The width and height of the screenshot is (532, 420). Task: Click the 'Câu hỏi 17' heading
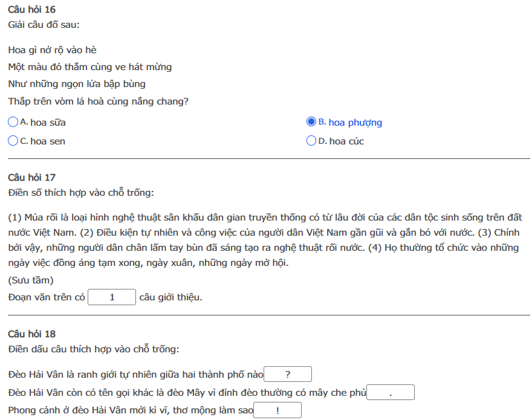[31, 177]
